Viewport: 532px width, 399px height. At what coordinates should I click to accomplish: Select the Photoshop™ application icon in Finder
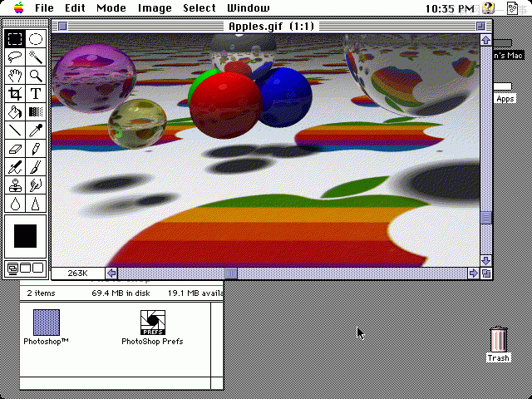pyautogui.click(x=47, y=322)
